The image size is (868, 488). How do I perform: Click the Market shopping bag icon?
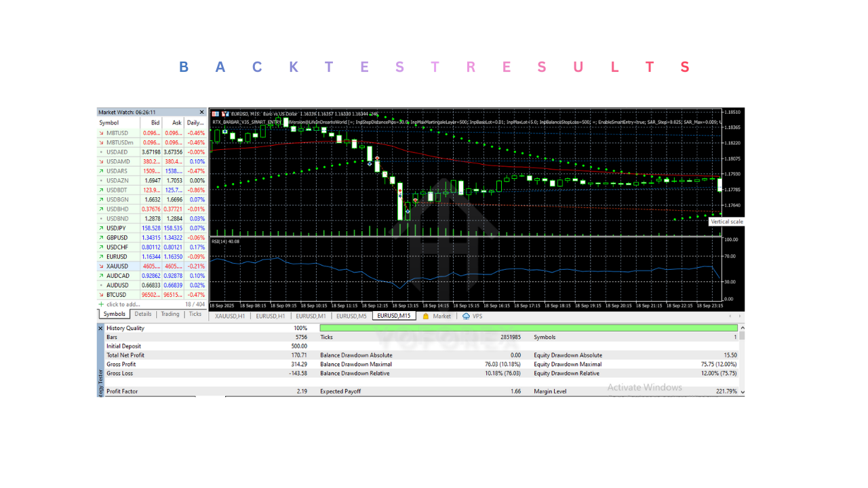tap(426, 317)
